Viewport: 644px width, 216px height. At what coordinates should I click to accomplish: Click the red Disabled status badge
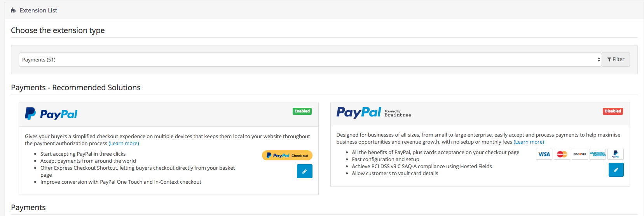tap(613, 111)
